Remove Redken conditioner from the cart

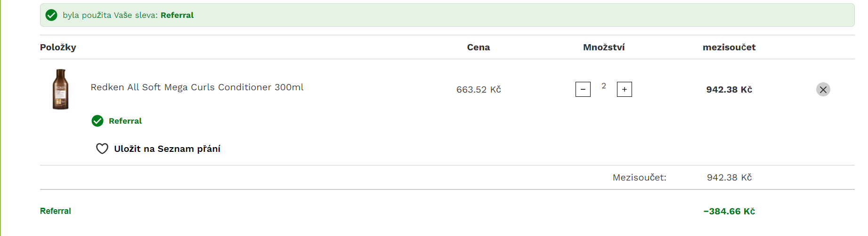tap(823, 89)
